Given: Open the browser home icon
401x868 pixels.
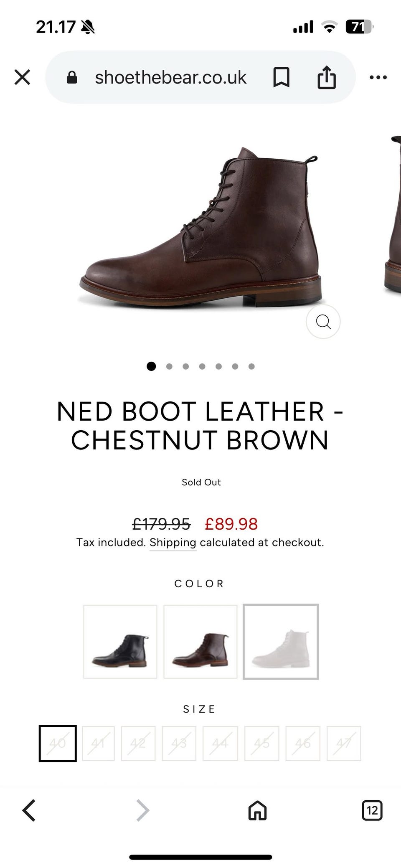Looking at the screenshot, I should 257,810.
